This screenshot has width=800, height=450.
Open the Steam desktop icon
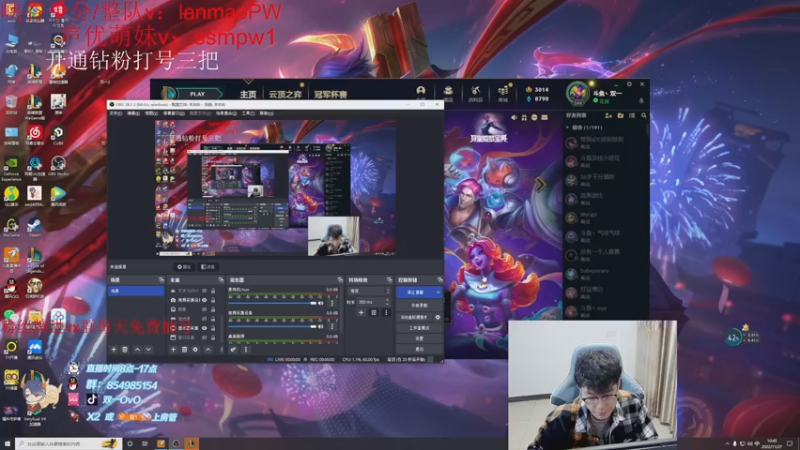pos(35,227)
